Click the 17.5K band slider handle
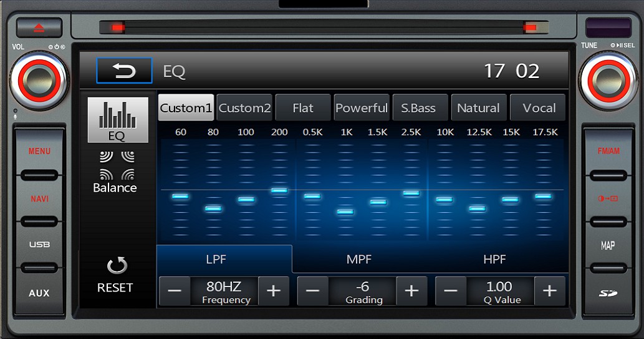Viewport: 644px width, 339px height. [x=543, y=196]
